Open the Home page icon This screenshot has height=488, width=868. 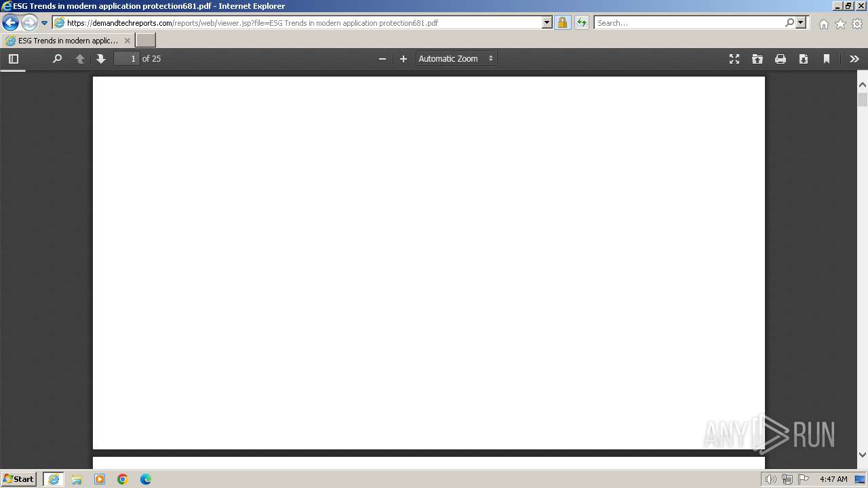[823, 24]
